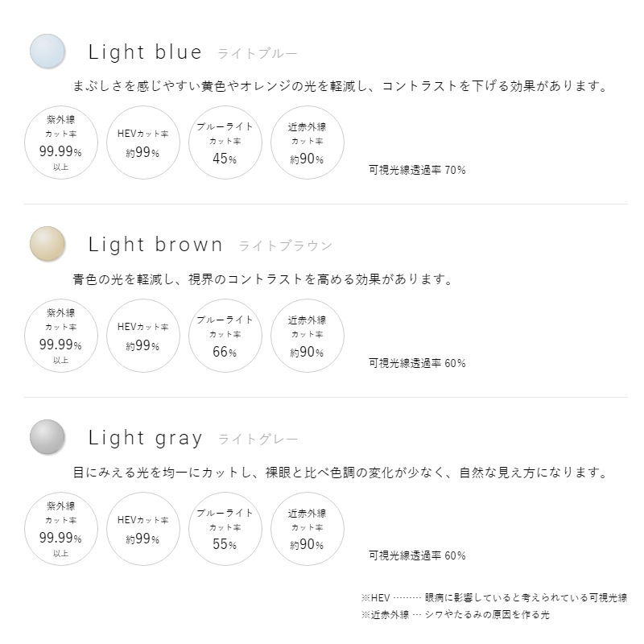Select the Light gray lens color swatch
Viewport: 644px width, 644px height.
pos(47,437)
